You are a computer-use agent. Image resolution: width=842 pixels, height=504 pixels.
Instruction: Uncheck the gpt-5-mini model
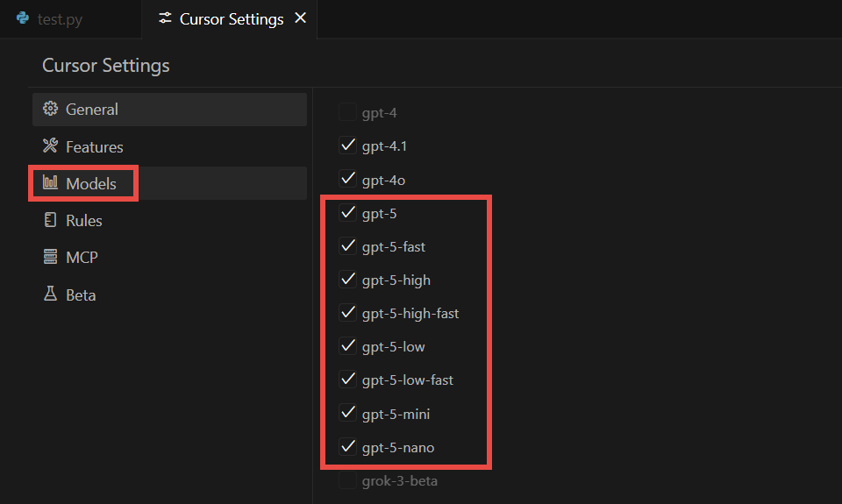point(347,414)
